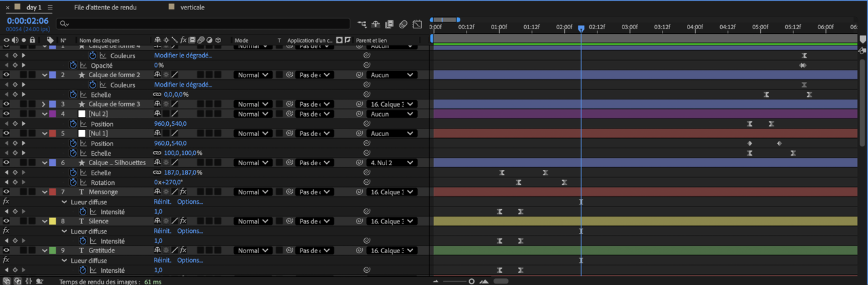Viewport: 868px width, 285px height.
Task: Expand the Calque de forme 3 layer
Action: 44,104
